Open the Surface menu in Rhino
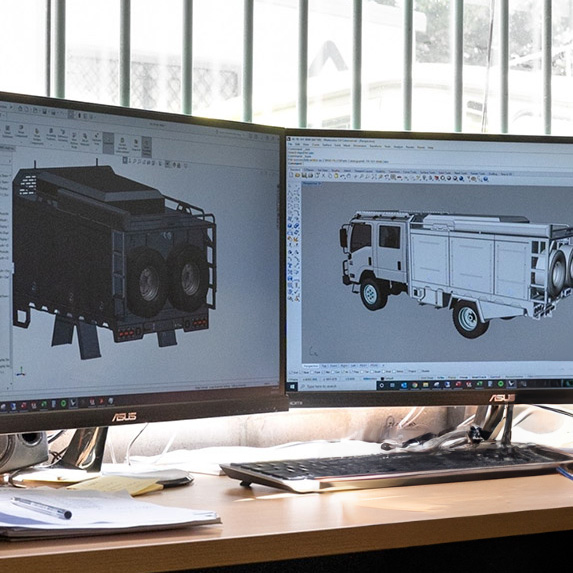This screenshot has width=573, height=573. coord(327,145)
